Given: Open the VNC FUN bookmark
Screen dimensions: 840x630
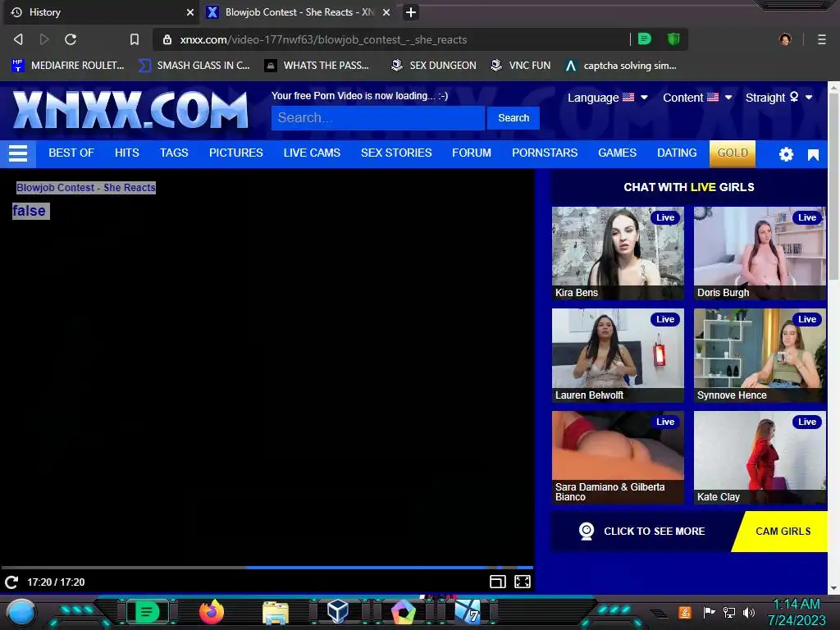Looking at the screenshot, I should coord(520,66).
